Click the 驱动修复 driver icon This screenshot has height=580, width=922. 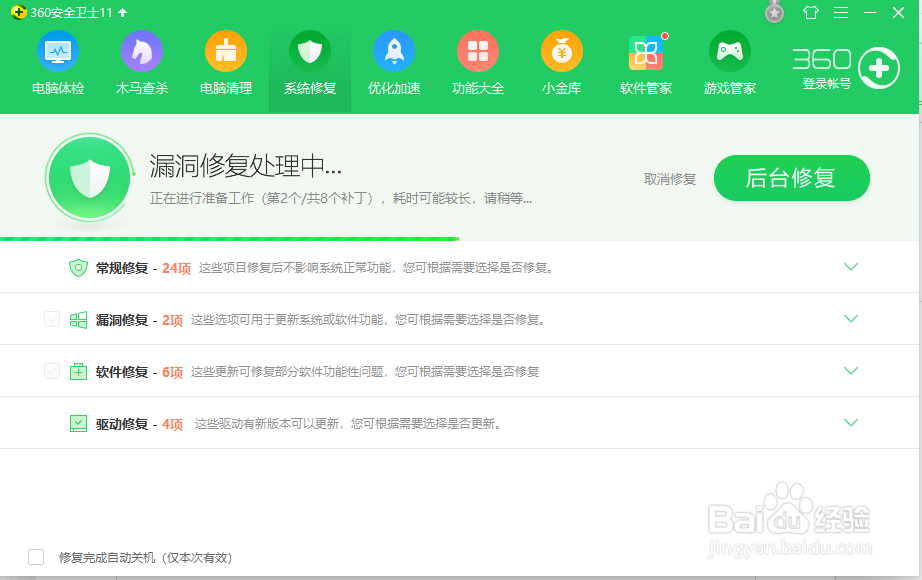pyautogui.click(x=78, y=424)
